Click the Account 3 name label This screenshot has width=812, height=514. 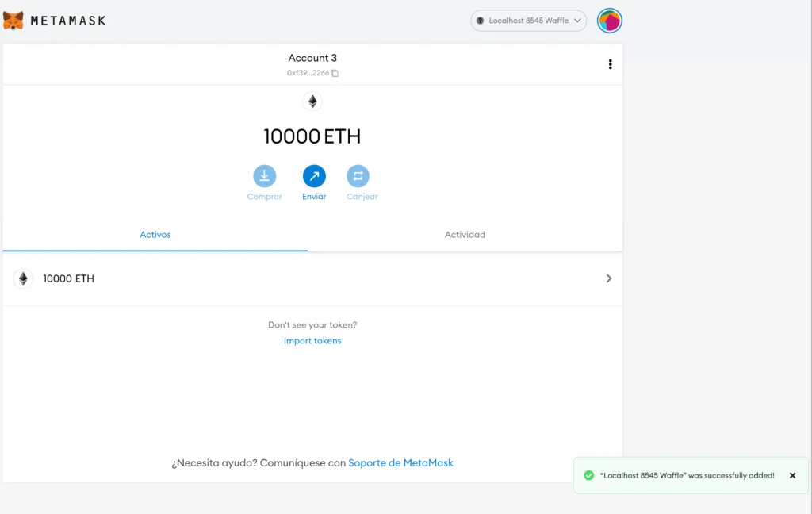312,58
